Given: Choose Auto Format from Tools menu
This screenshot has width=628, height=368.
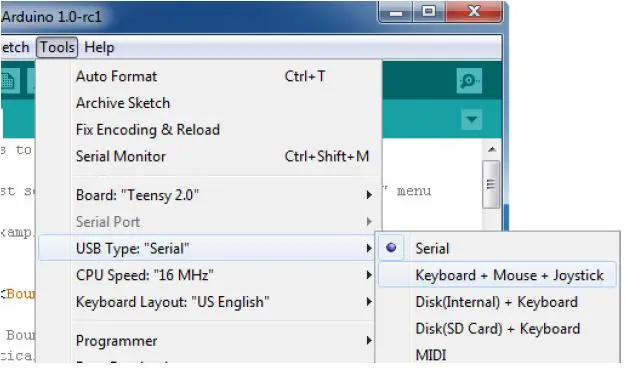Looking at the screenshot, I should click(210, 76).
